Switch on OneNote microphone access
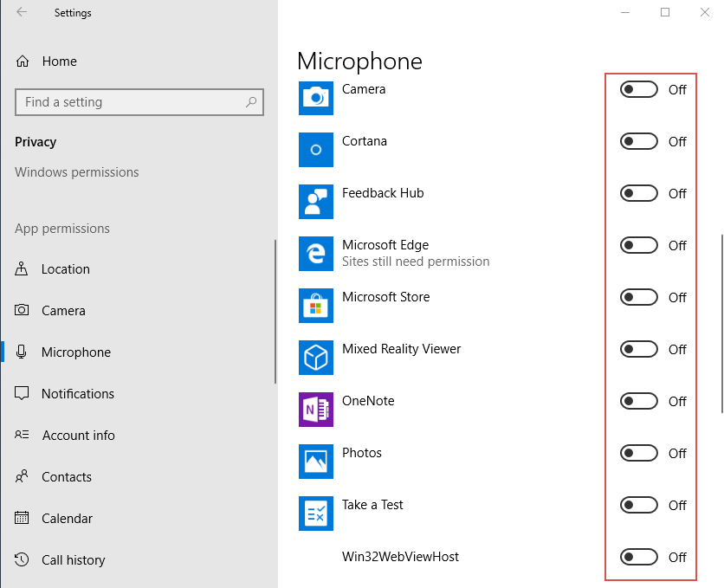Screen dimensions: 724x588 638,401
